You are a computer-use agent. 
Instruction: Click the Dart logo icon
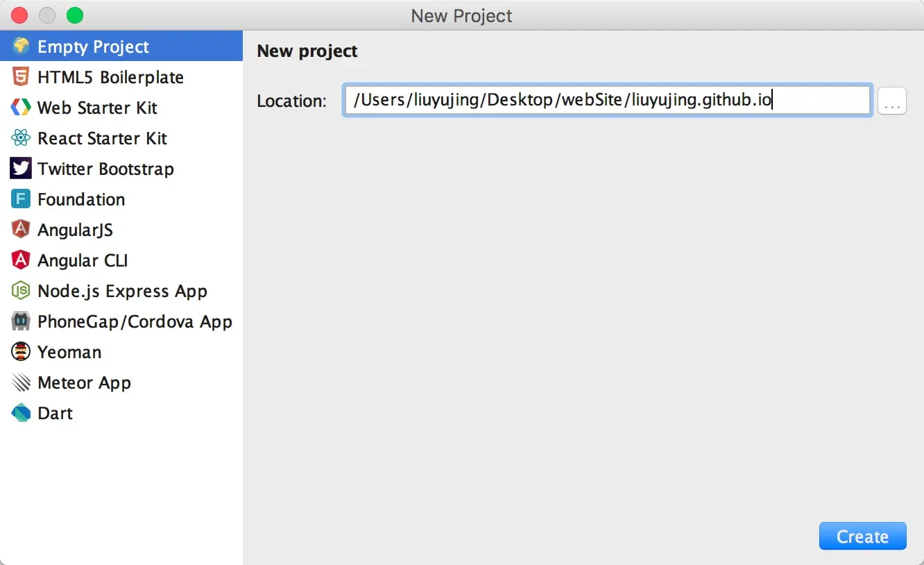[21, 413]
